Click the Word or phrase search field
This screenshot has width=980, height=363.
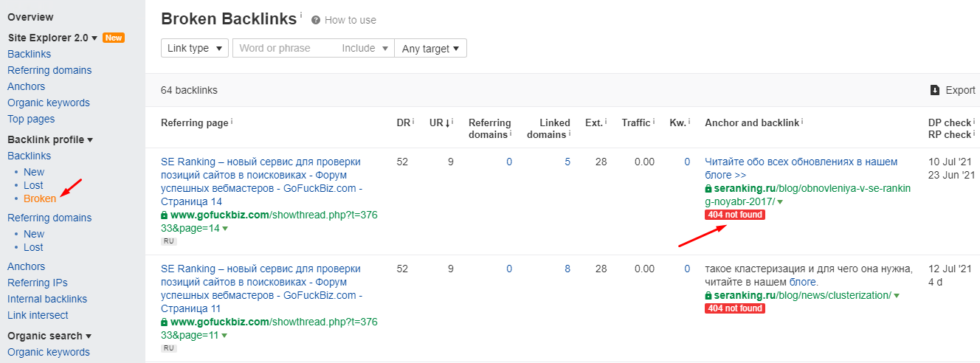pos(284,48)
